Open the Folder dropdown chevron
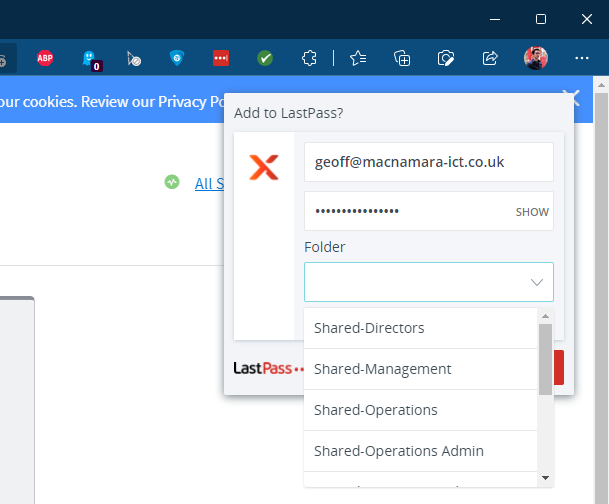609x504 pixels. (x=537, y=282)
